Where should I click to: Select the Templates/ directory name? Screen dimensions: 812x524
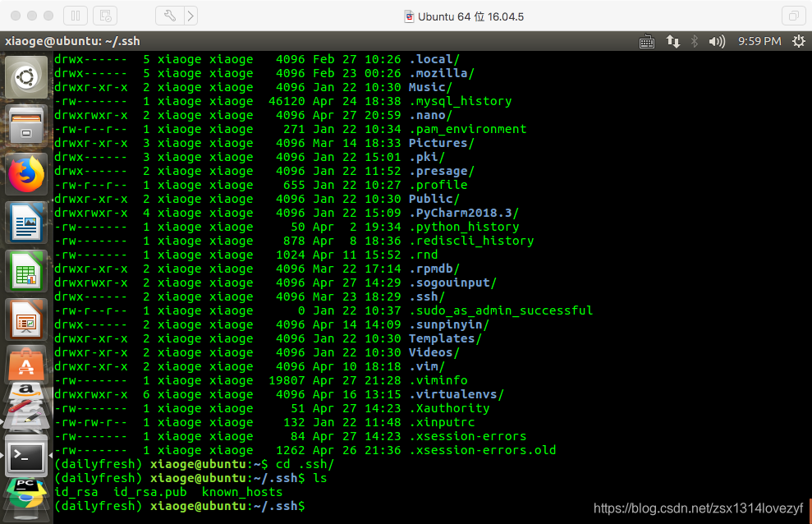(x=445, y=338)
